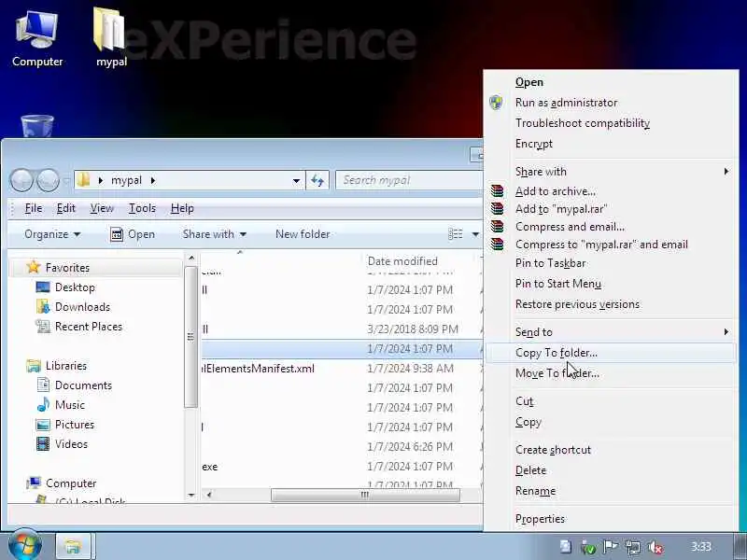747x560 pixels.
Task: Click the Downloads folder icon in the sidebar
Action: tap(43, 307)
